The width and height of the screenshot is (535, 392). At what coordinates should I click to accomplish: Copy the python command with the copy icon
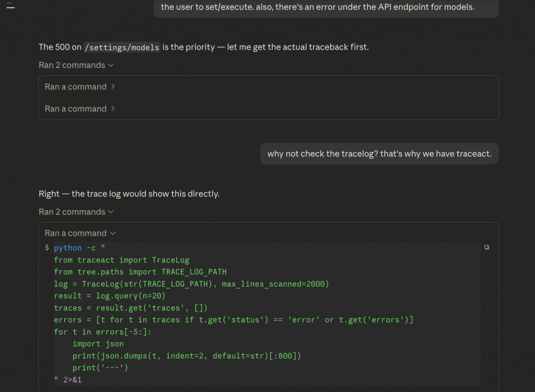point(486,247)
